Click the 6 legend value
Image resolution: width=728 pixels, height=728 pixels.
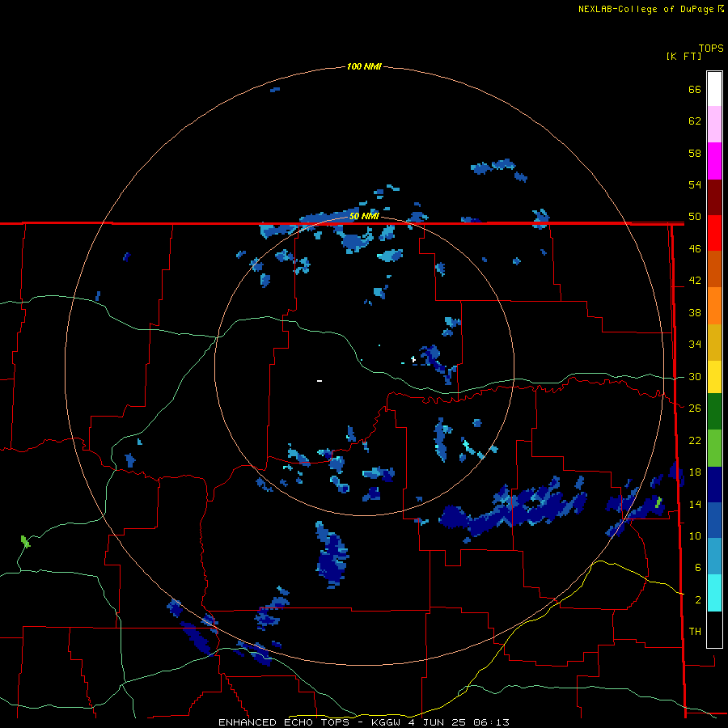(698, 567)
